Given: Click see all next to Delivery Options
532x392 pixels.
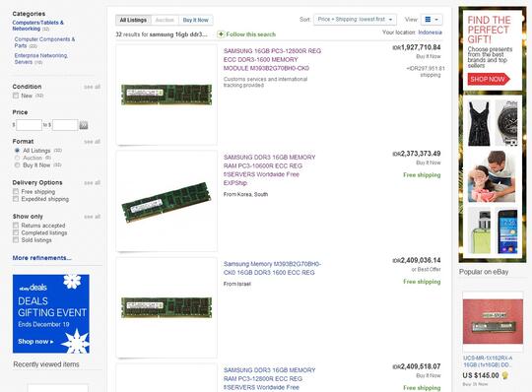Looking at the screenshot, I should point(92,183).
